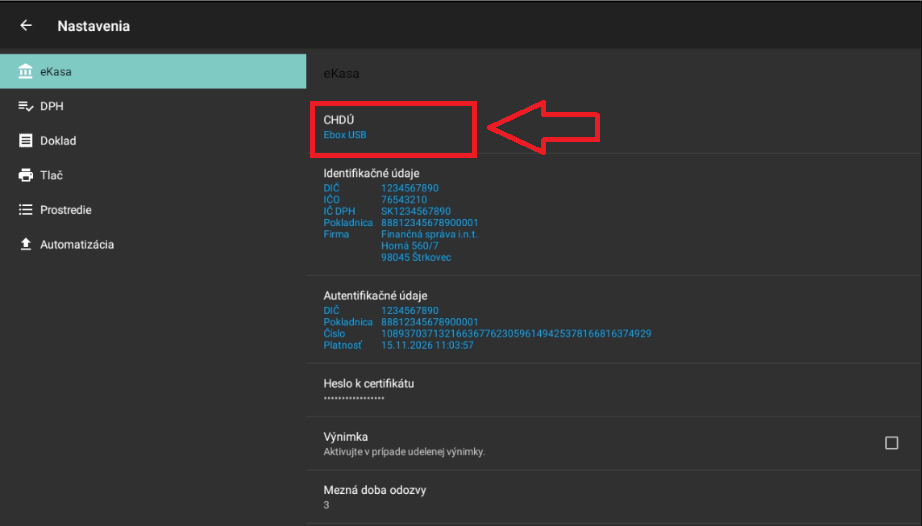This screenshot has height=526, width=922.
Task: Select the Doklad menu item
Action: click(58, 141)
